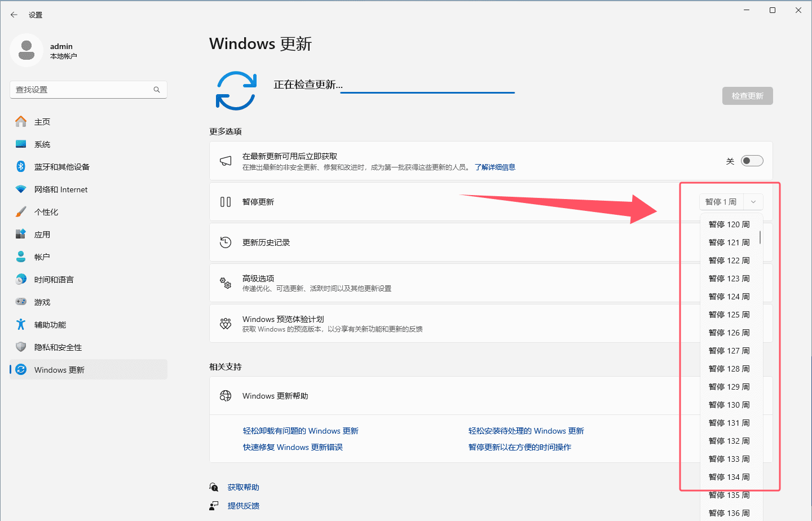Open the paintbrush icon for 个性化

click(21, 211)
